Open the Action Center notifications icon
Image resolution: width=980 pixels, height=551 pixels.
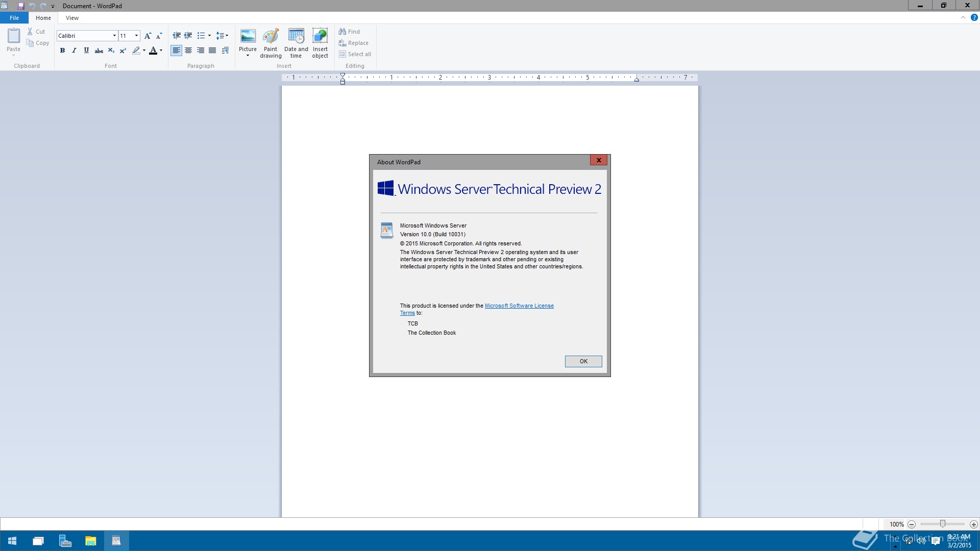[x=936, y=541]
